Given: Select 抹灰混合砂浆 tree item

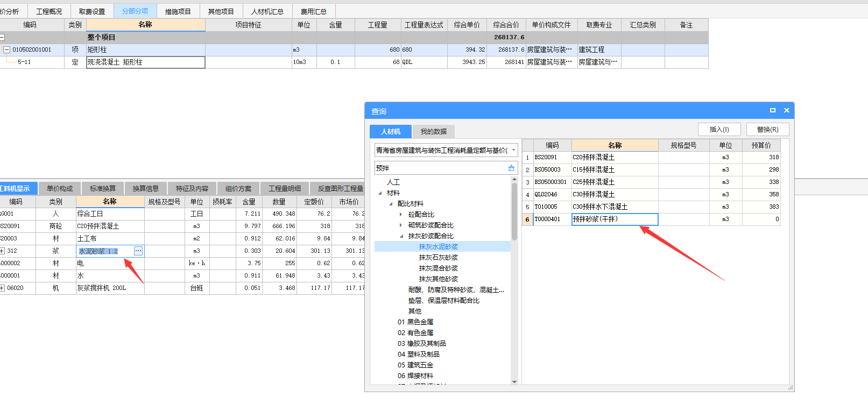Looking at the screenshot, I should point(439,268).
